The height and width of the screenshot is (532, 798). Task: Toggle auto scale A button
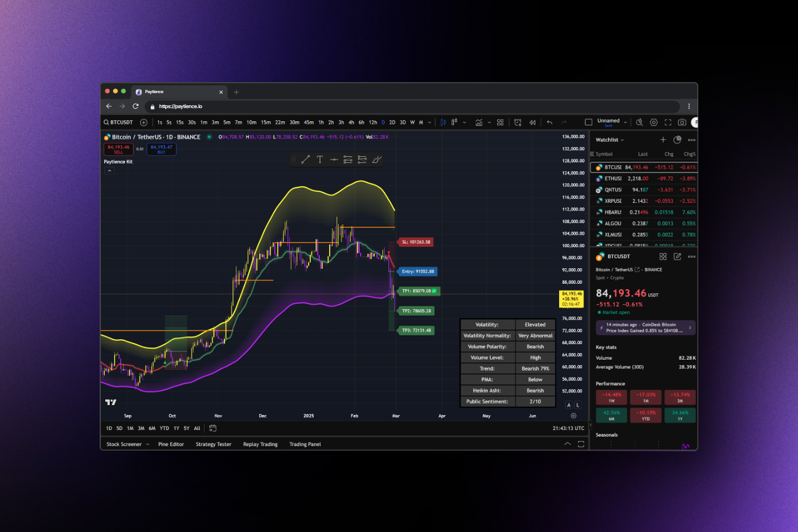pos(569,405)
